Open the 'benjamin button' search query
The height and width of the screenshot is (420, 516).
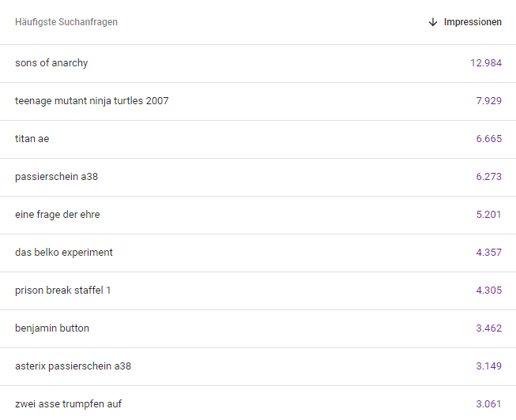click(x=52, y=328)
